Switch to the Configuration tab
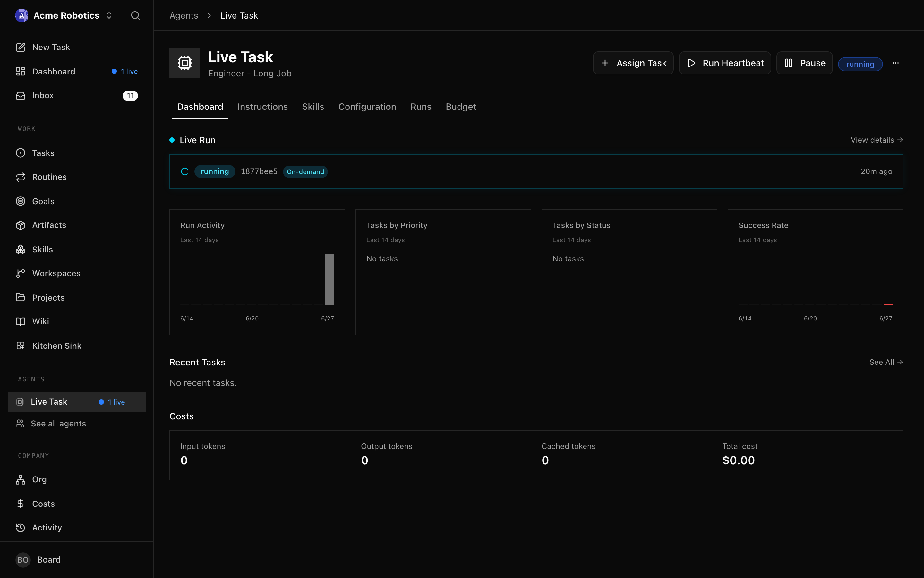The image size is (924, 578). pyautogui.click(x=367, y=107)
